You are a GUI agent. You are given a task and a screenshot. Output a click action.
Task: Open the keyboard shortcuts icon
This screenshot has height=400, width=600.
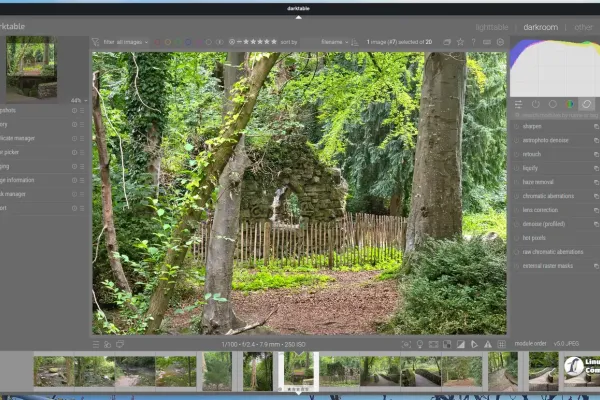click(x=487, y=42)
